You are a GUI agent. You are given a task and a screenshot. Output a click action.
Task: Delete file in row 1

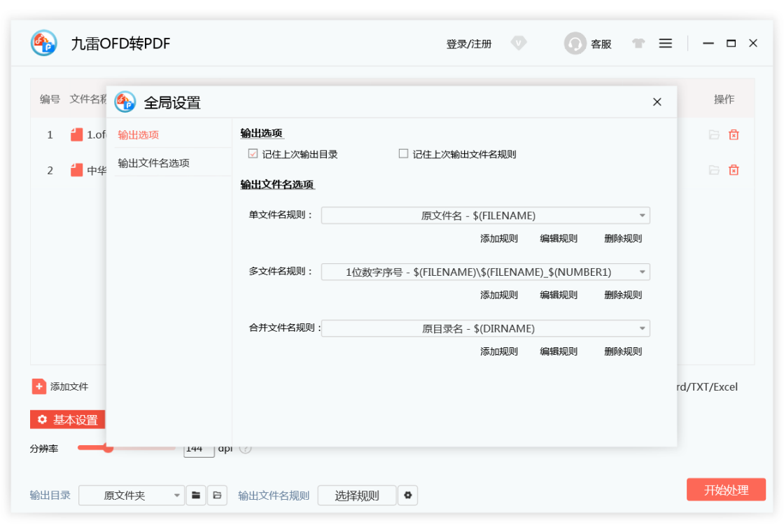coord(734,134)
